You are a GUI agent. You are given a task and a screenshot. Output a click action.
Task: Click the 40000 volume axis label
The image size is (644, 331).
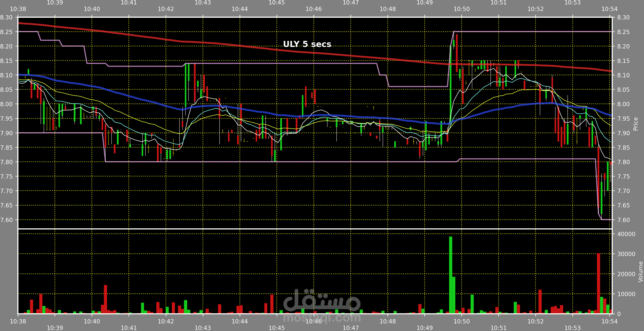point(626,234)
